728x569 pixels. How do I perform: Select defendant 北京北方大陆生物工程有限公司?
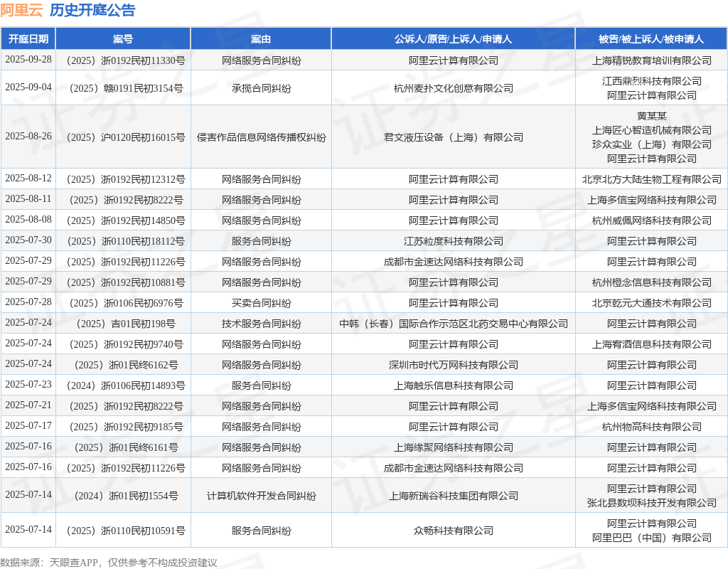[651, 179]
